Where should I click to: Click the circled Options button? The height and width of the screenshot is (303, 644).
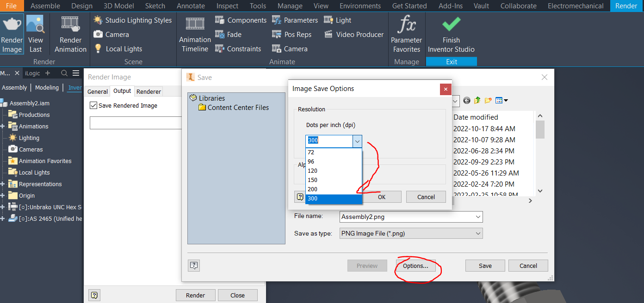tap(415, 266)
